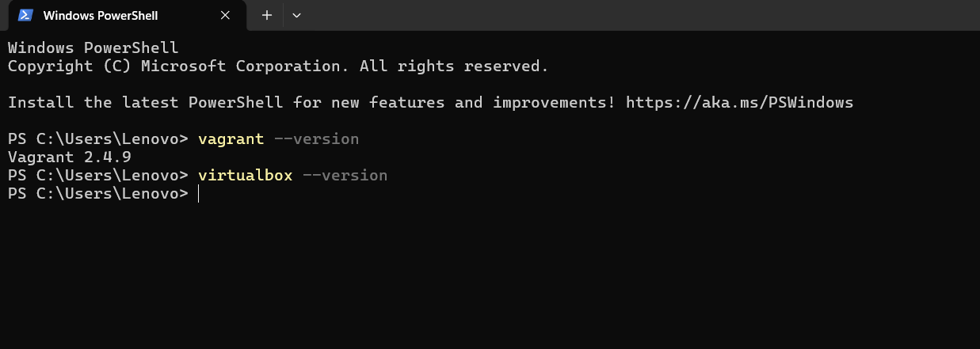Click the yellow 'virtualbox' command text
This screenshot has width=980, height=349.
pos(245,175)
